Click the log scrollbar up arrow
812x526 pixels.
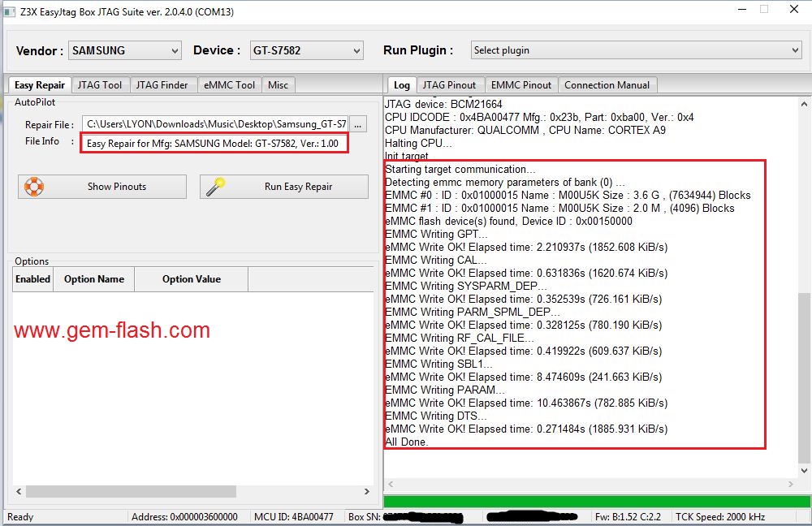804,104
